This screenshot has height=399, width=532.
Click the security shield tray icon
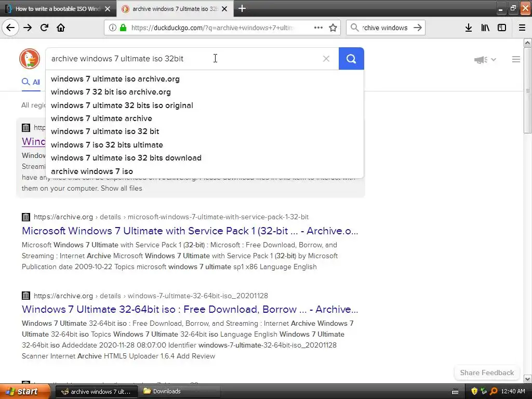[474, 392]
